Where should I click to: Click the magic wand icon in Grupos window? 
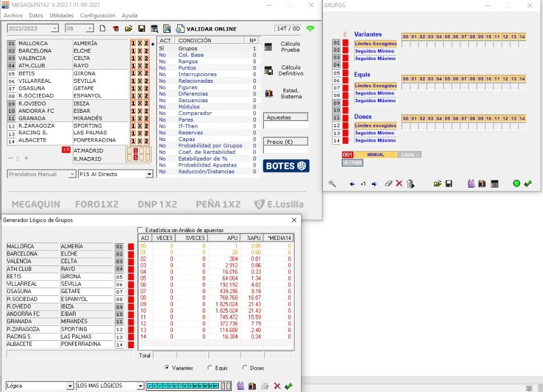point(332,183)
